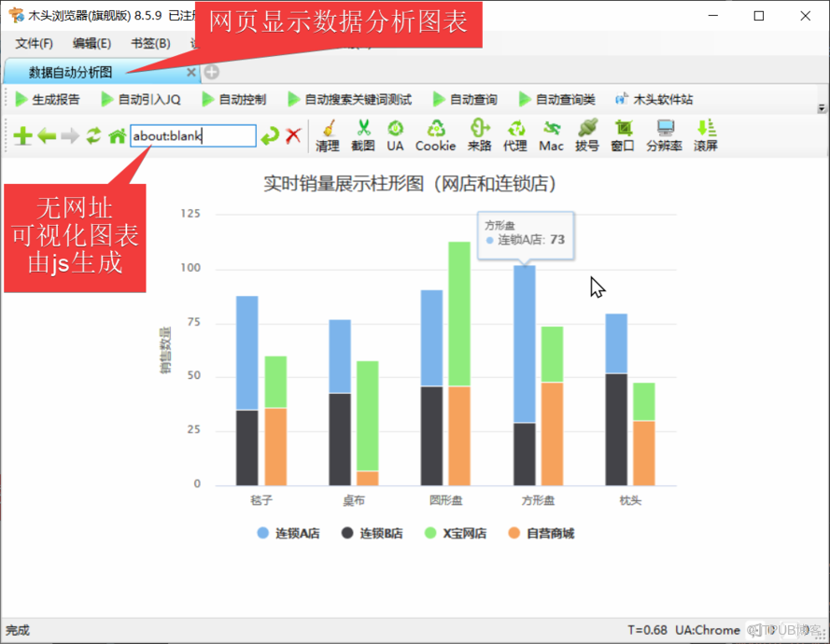Click the 桌布 axis label

[354, 500]
